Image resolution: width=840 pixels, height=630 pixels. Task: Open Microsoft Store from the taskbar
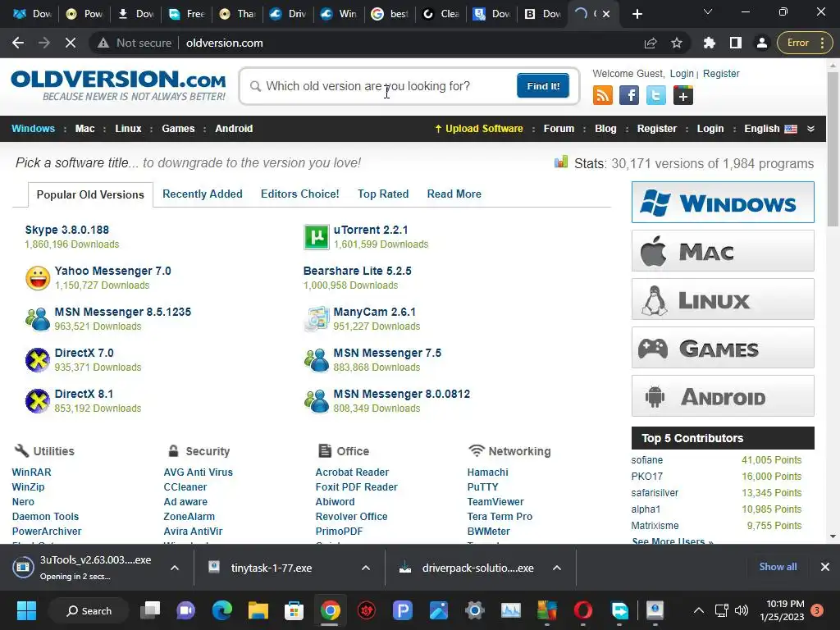click(294, 610)
